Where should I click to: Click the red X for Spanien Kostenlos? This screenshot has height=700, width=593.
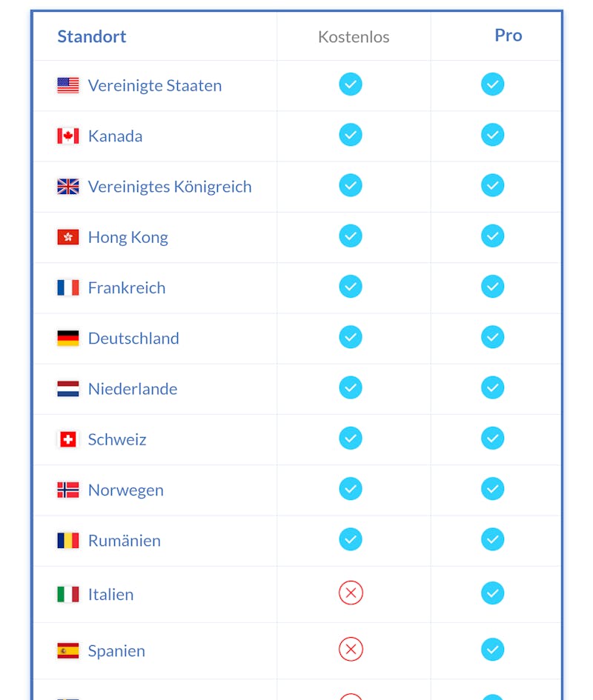[351, 649]
